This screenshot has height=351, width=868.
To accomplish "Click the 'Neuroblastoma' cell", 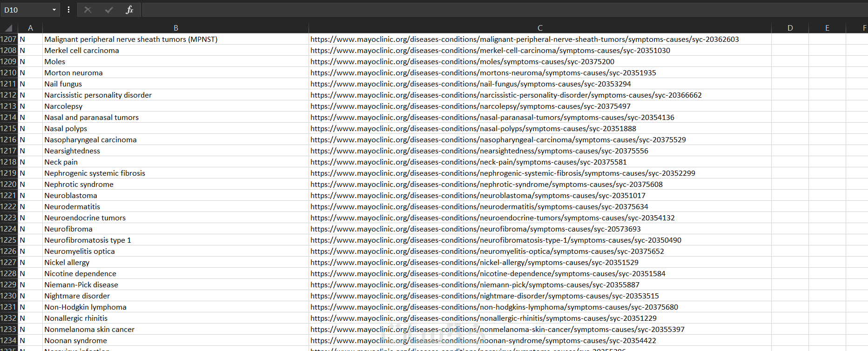I will 175,195.
